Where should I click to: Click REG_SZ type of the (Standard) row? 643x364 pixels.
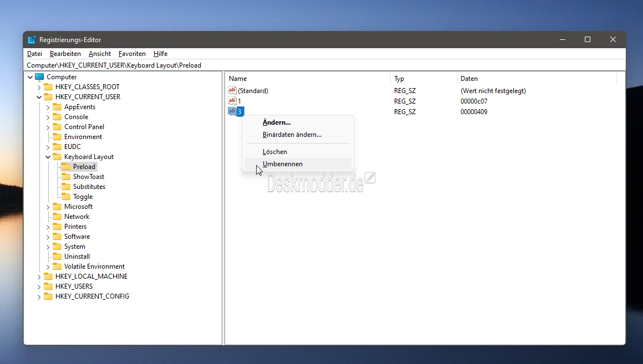(405, 91)
